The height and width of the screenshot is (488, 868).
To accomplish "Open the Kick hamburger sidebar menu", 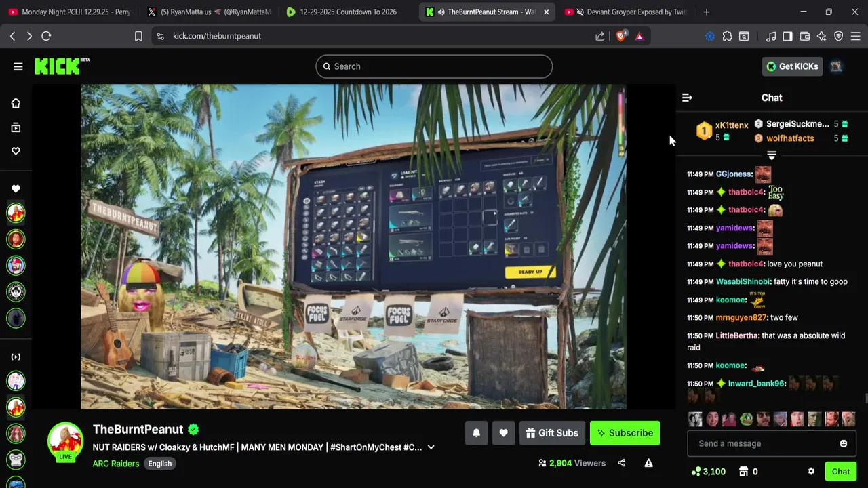I will [x=18, y=66].
